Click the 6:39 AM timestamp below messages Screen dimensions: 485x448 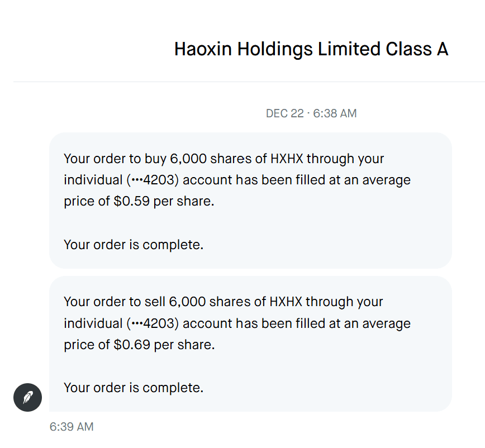point(71,427)
